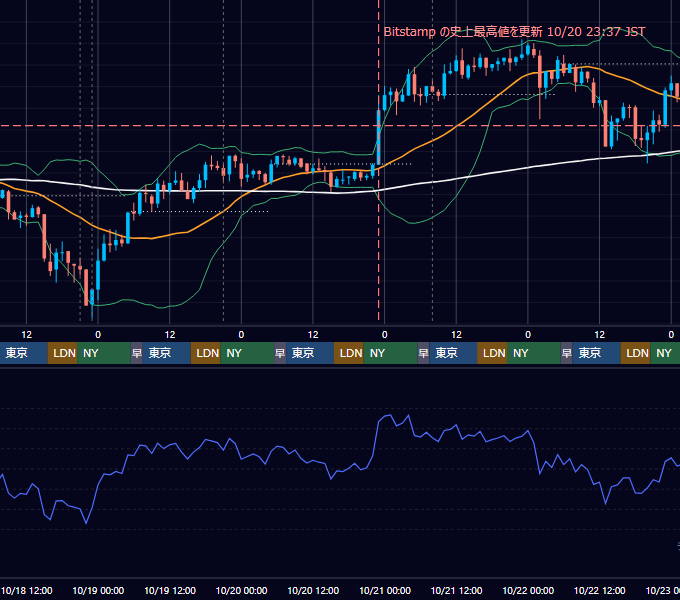
Task: Click the Bitstamp 史上最高値を更新 annotation text
Action: pos(514,32)
